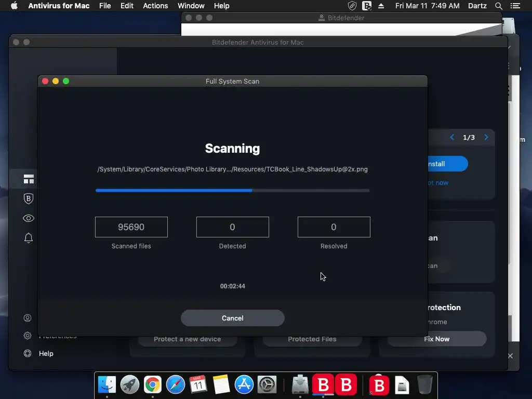Click the scan progress bar
The height and width of the screenshot is (399, 532).
pyautogui.click(x=232, y=191)
